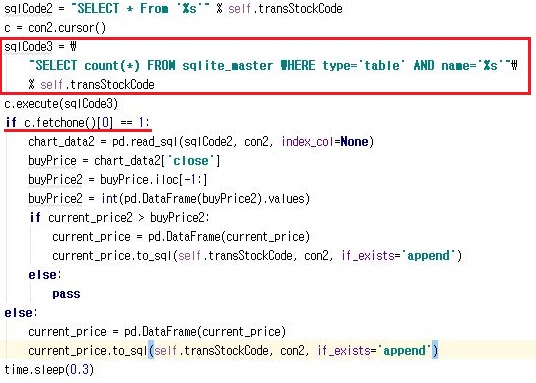This screenshot has height=383, width=536.
Task: Click 'current_price2 > buyPrice2' condition
Action: (x=127, y=217)
